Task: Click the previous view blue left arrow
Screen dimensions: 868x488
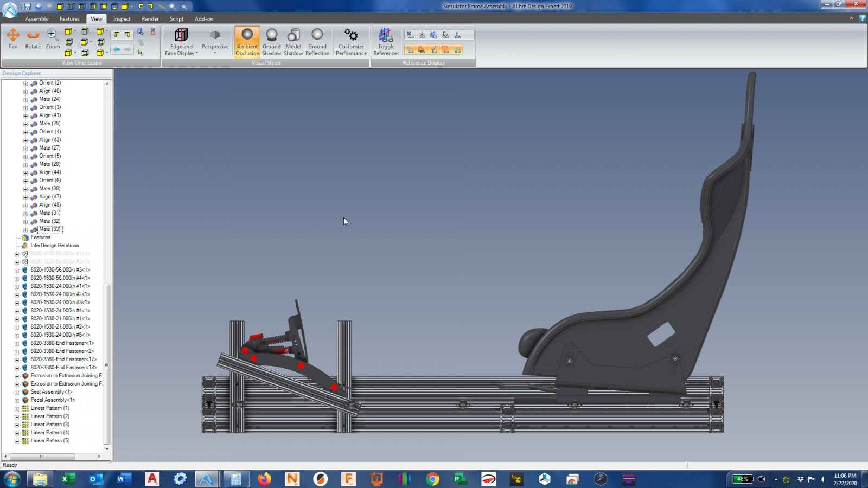Action: (x=117, y=49)
